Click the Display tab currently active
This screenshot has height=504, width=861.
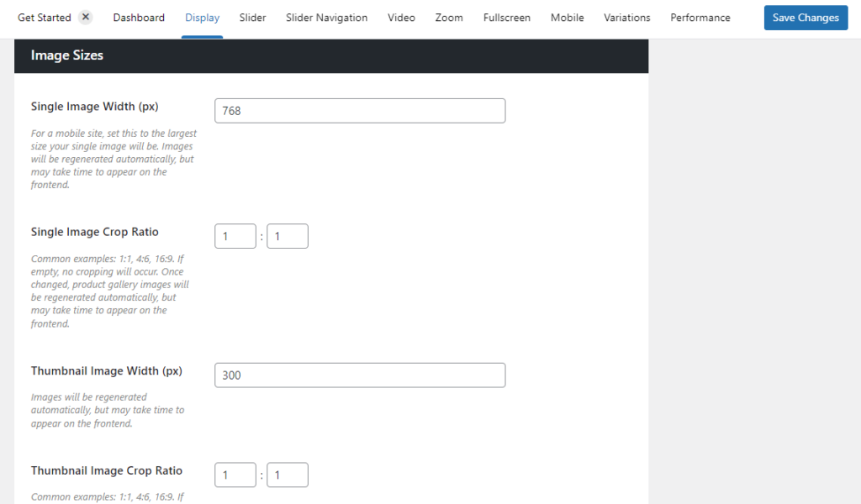click(202, 17)
